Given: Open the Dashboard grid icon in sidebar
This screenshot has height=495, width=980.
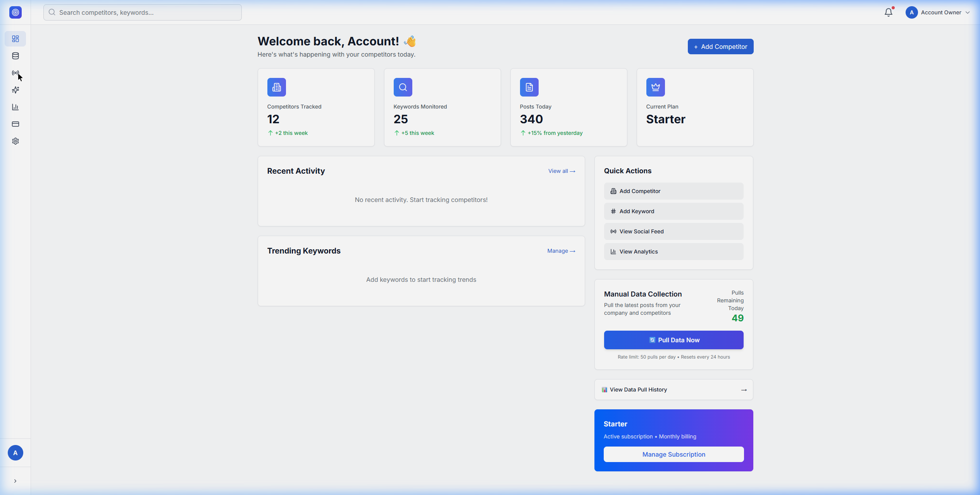Looking at the screenshot, I should click(x=16, y=39).
